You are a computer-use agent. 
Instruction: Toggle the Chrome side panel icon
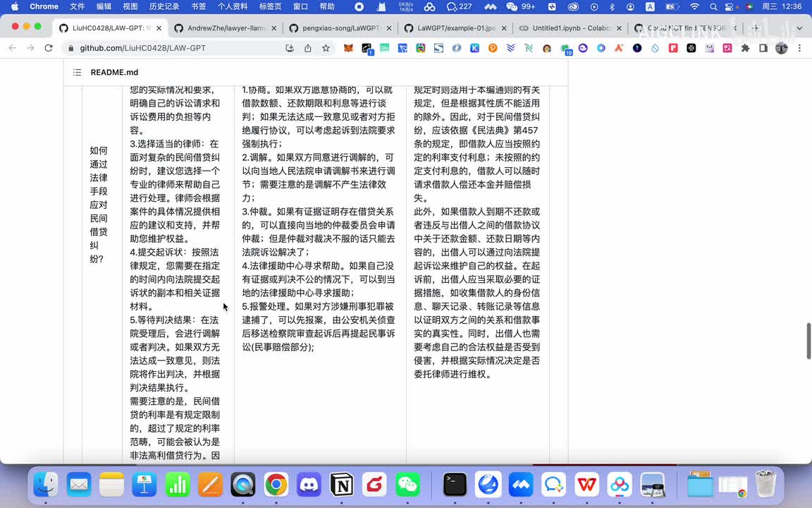coord(763,48)
